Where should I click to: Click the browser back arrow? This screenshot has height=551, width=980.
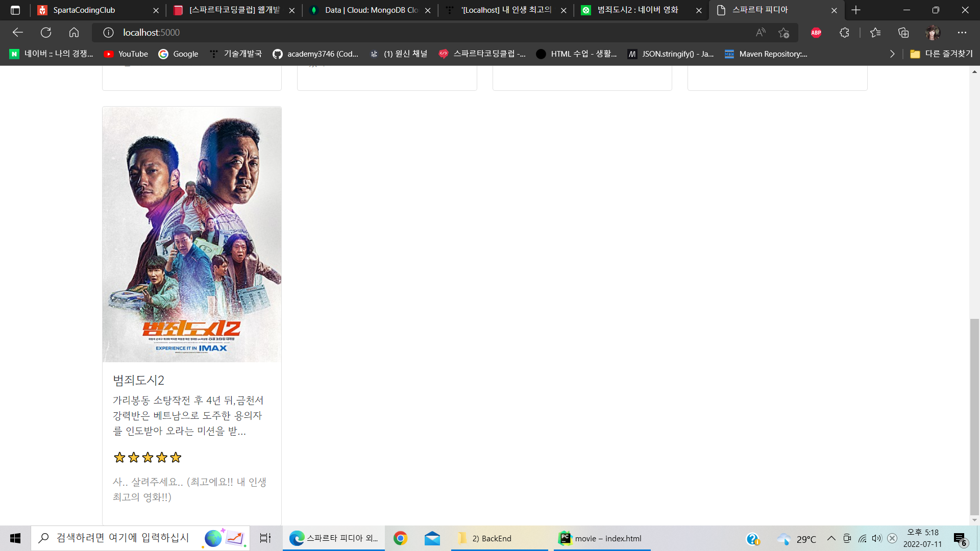pos(18,33)
